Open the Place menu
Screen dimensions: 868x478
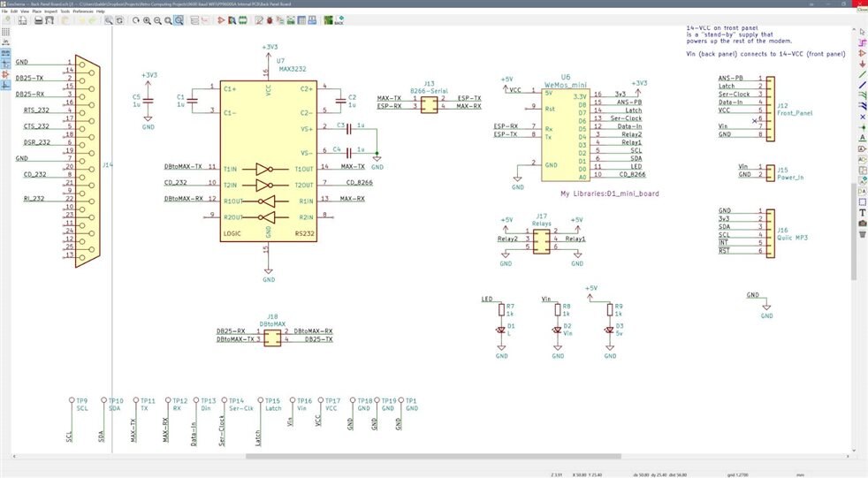[37, 11]
